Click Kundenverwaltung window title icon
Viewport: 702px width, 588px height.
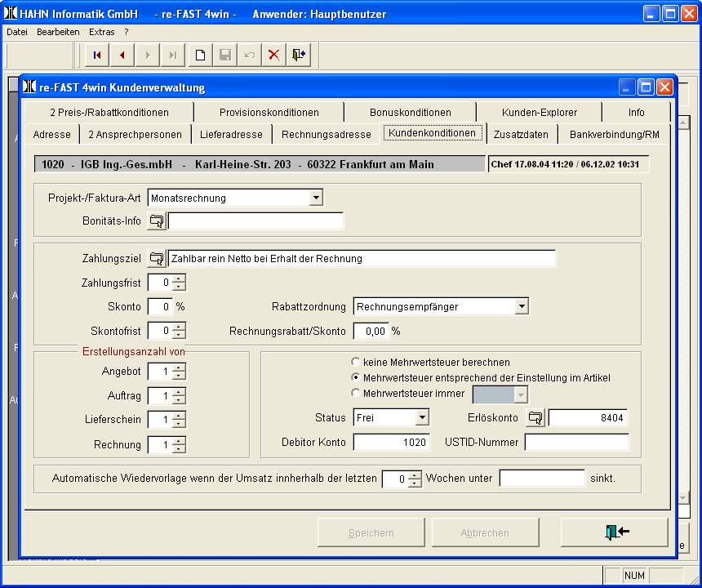(29, 87)
